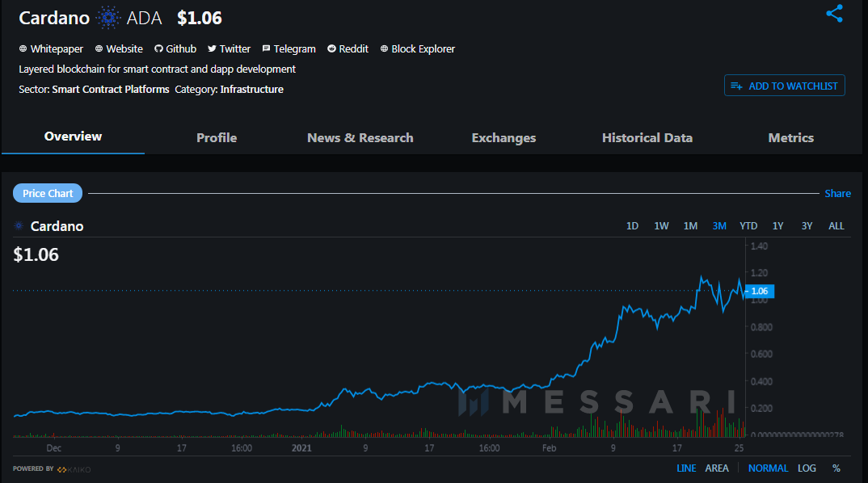Viewport: 868px width, 483px height.
Task: Switch chart to ALL time range
Action: (x=836, y=226)
